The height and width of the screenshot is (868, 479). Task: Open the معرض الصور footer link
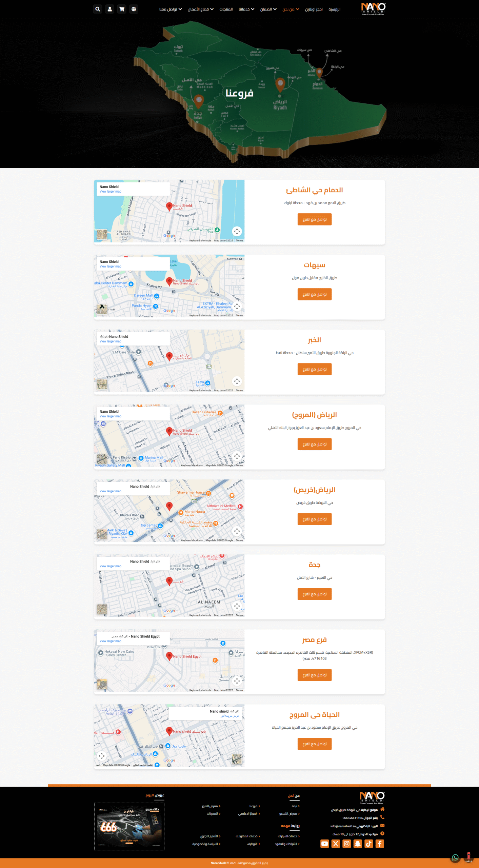211,806
